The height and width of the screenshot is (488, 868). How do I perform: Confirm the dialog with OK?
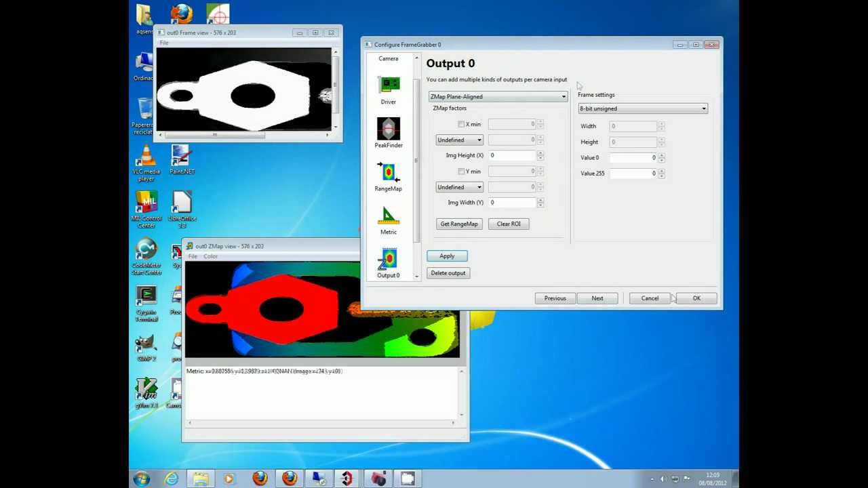(696, 298)
